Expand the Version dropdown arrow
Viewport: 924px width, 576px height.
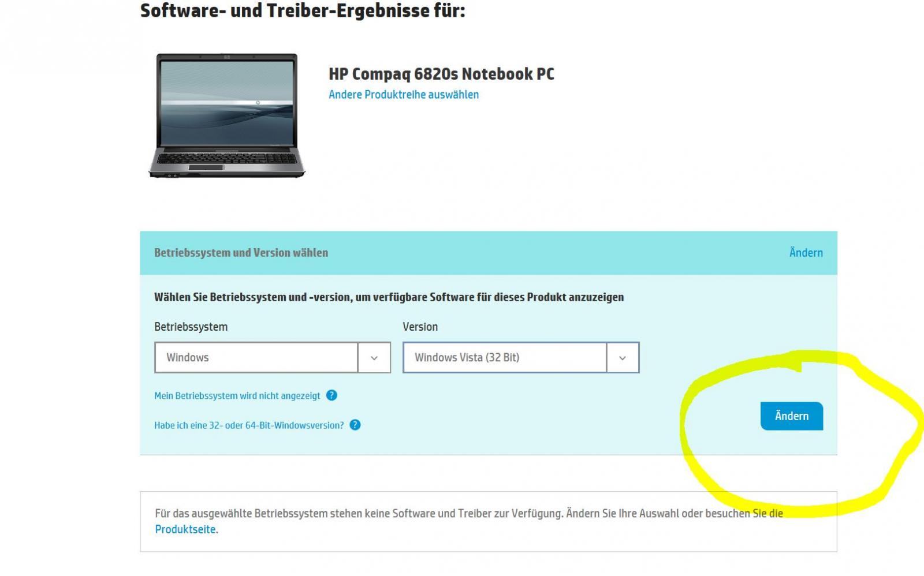[x=623, y=358]
